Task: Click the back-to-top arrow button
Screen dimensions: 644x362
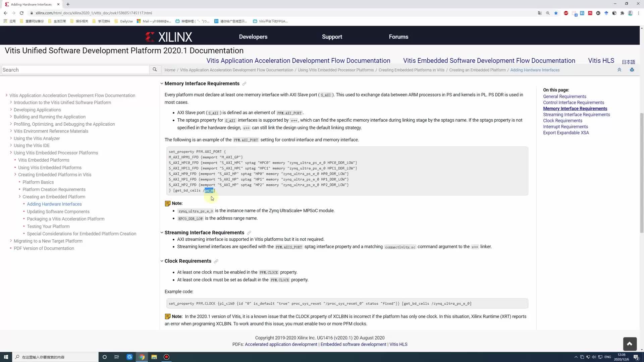Action: pos(630,344)
